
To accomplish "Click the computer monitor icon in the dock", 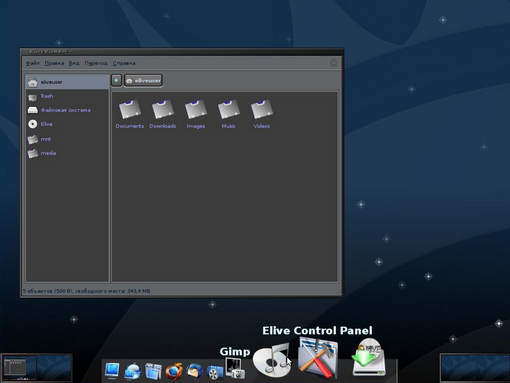I will click(x=112, y=371).
